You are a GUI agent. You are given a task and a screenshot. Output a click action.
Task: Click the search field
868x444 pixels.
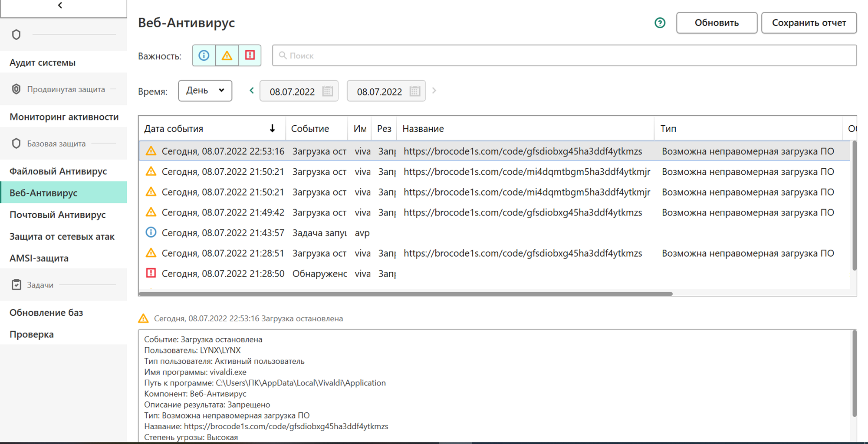[564, 55]
